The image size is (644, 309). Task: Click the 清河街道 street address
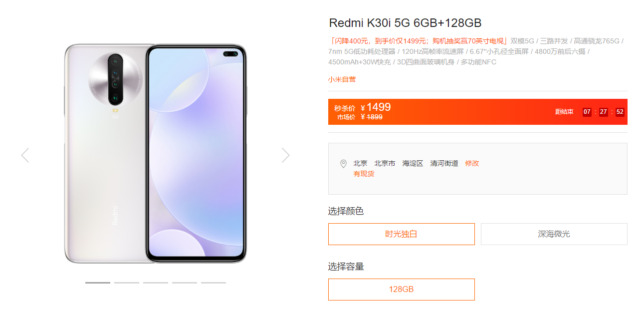tap(444, 163)
